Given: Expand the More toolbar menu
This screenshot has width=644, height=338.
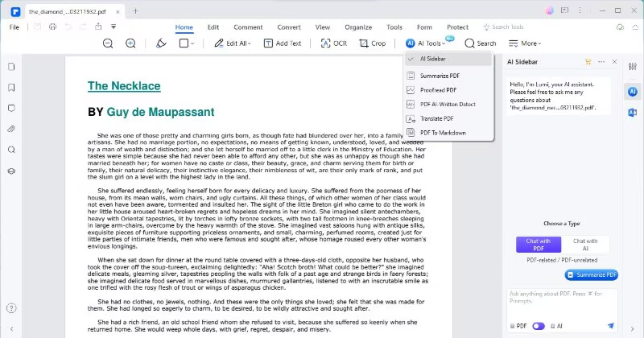Looking at the screenshot, I should [525, 43].
